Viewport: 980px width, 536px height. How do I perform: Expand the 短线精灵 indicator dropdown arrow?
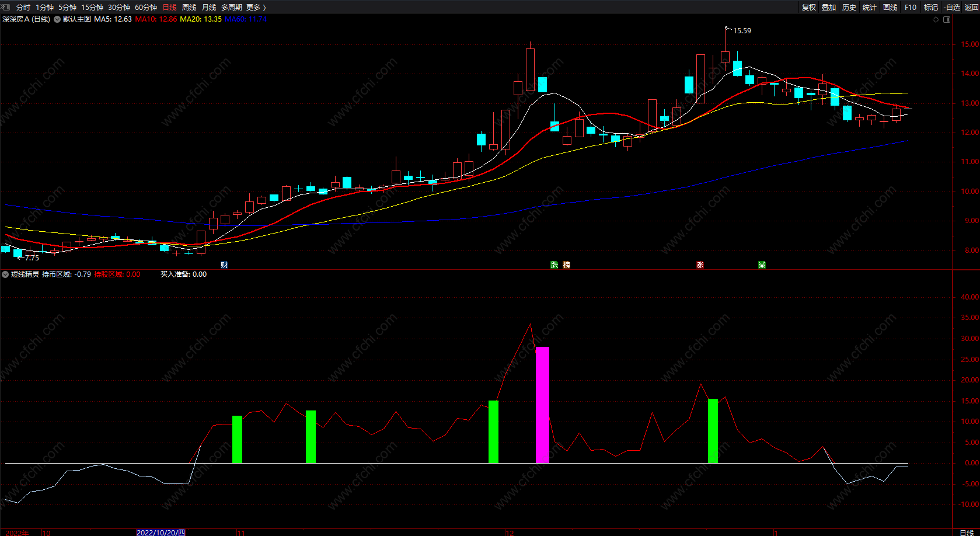[5, 274]
